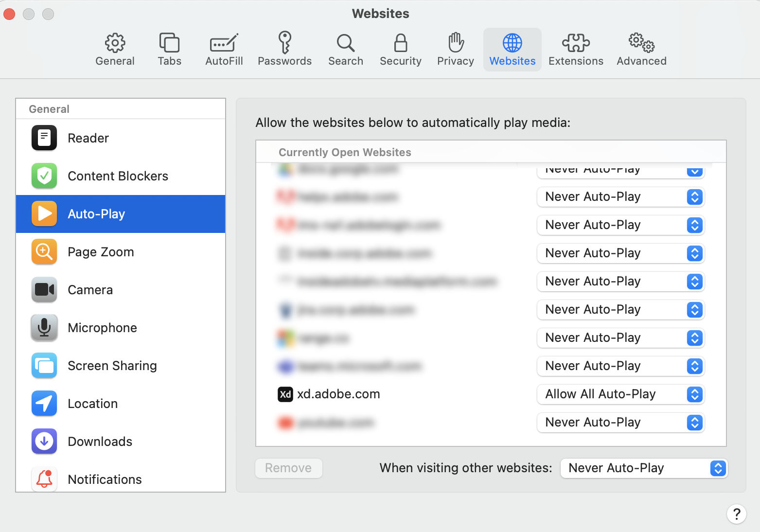
Task: Select the xd.adobe.com website row
Action: click(x=339, y=394)
